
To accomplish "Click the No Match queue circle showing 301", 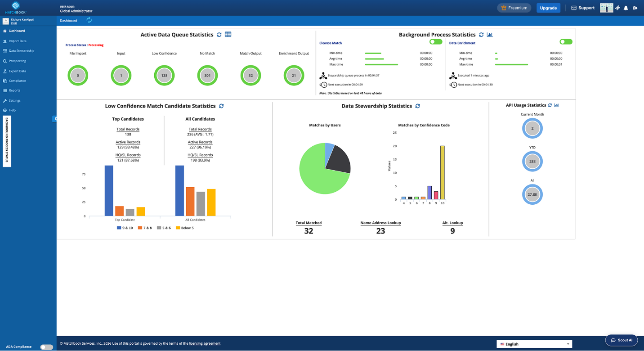I will (x=207, y=76).
